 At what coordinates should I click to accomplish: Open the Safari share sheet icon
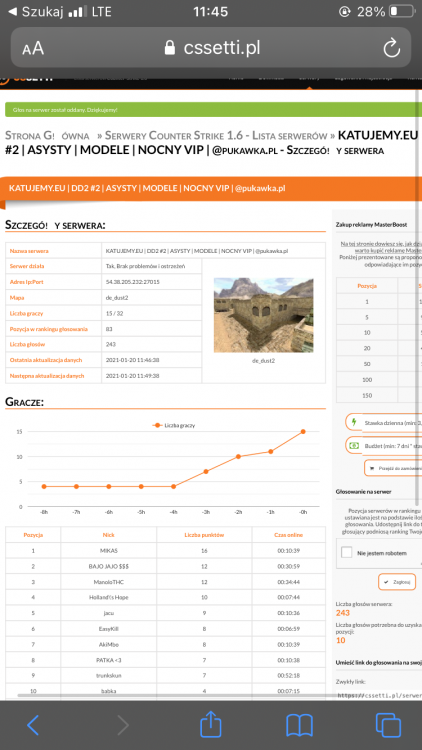point(211,724)
